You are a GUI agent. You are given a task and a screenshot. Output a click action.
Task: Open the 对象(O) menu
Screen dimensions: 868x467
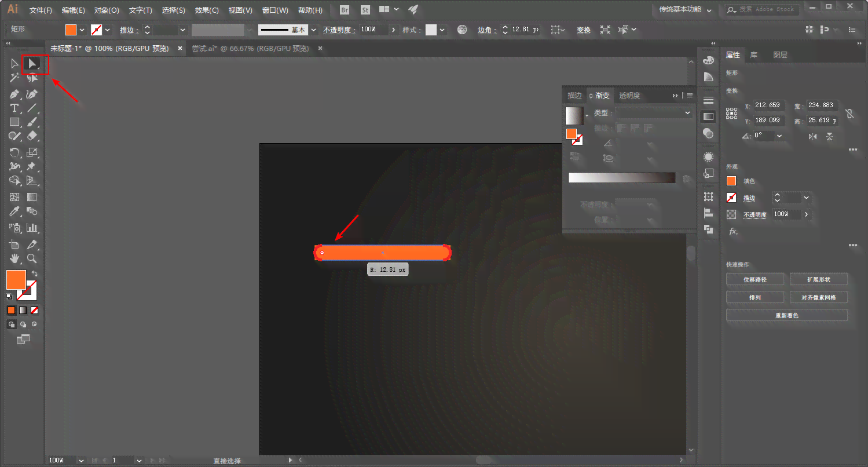(107, 10)
